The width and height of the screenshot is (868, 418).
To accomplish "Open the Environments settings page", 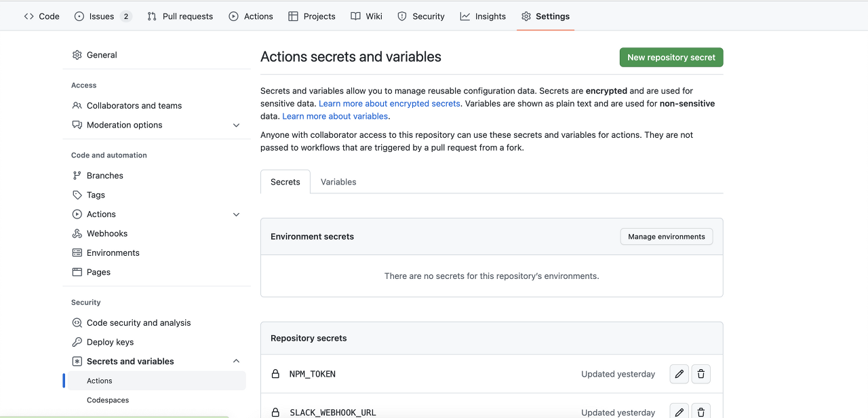I will coord(113,252).
